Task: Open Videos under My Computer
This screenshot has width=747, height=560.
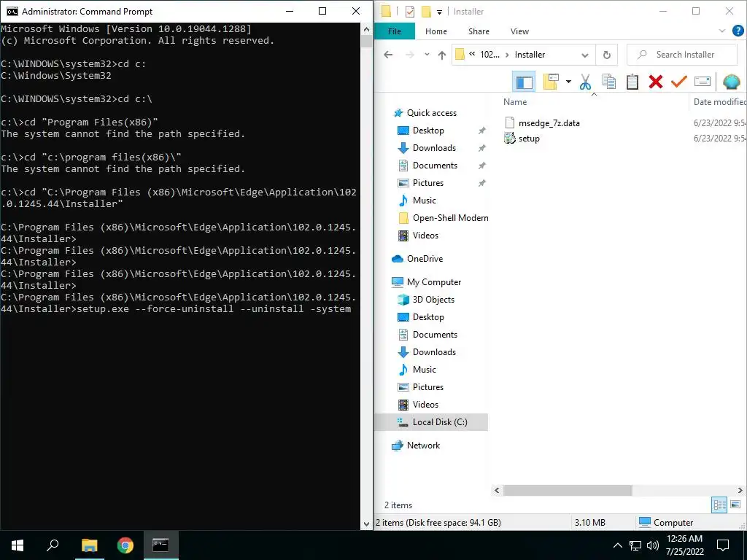Action: (x=425, y=405)
